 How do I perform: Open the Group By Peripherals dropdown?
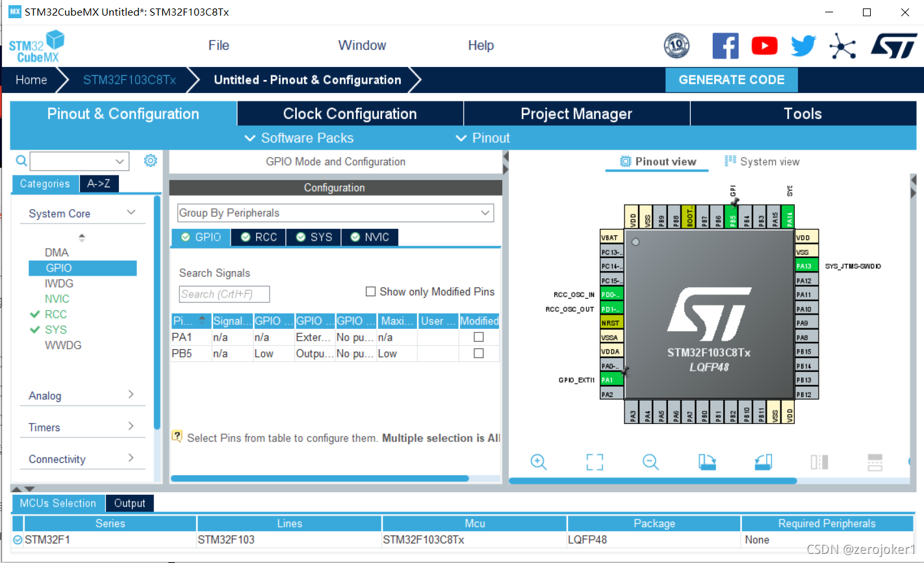(x=335, y=213)
